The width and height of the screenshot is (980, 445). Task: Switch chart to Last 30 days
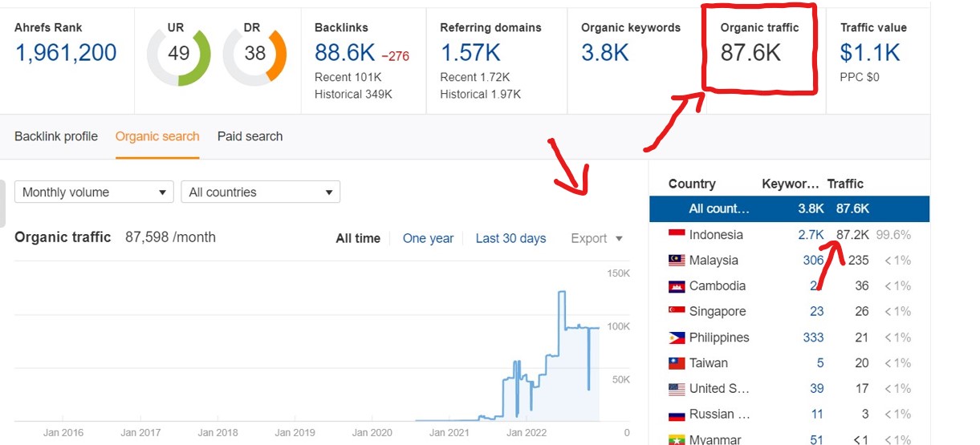pos(510,238)
